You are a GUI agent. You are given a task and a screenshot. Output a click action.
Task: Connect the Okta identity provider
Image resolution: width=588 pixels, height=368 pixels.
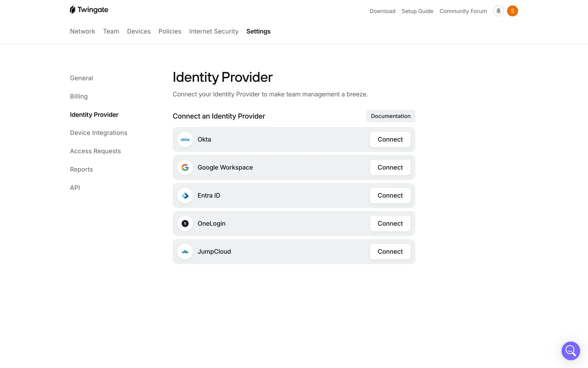[x=390, y=140]
